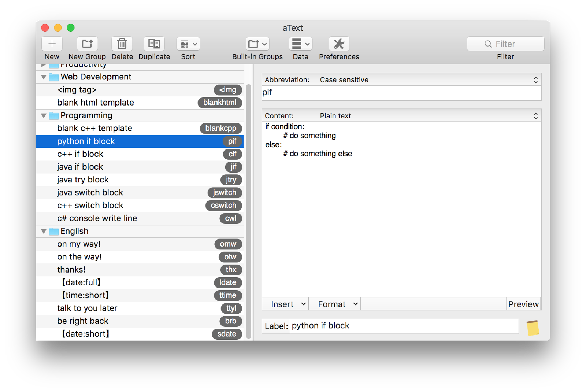Select the on my way! snippet
Image resolution: width=586 pixels, height=392 pixels.
(140, 244)
